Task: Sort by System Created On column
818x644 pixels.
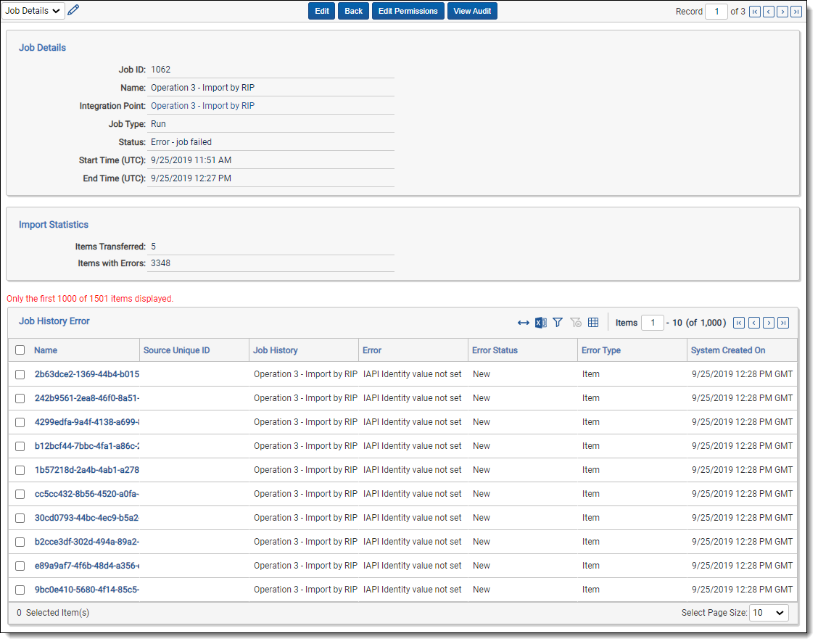Action: (x=727, y=350)
